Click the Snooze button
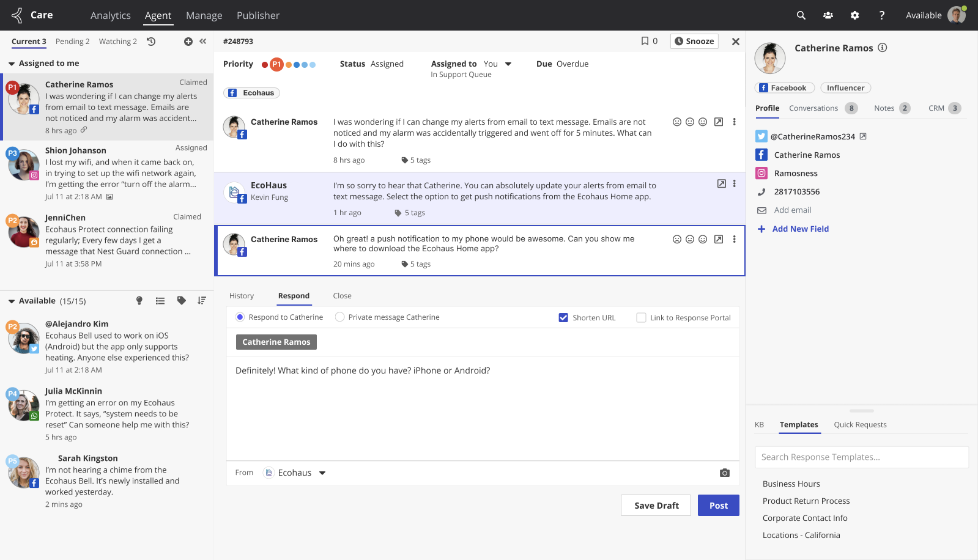Image resolution: width=978 pixels, height=560 pixels. [694, 41]
